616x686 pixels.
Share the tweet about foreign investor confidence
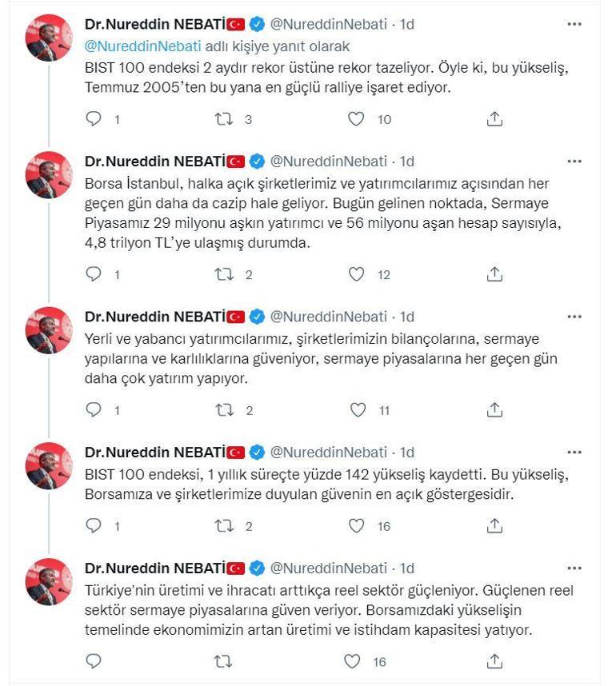point(494,409)
